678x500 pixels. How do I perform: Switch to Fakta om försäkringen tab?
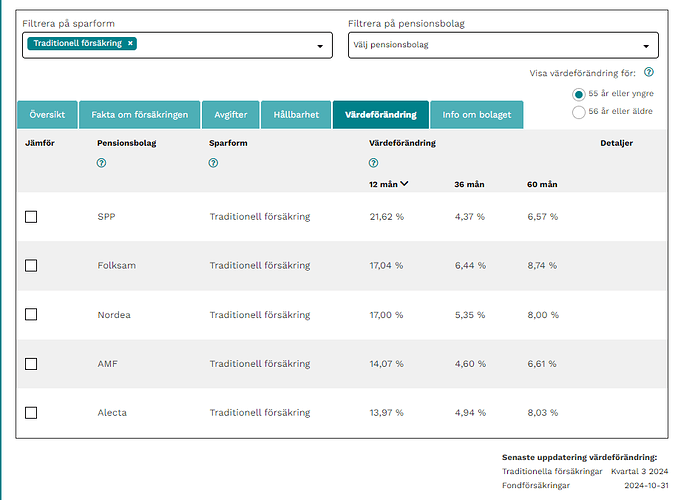tap(140, 115)
